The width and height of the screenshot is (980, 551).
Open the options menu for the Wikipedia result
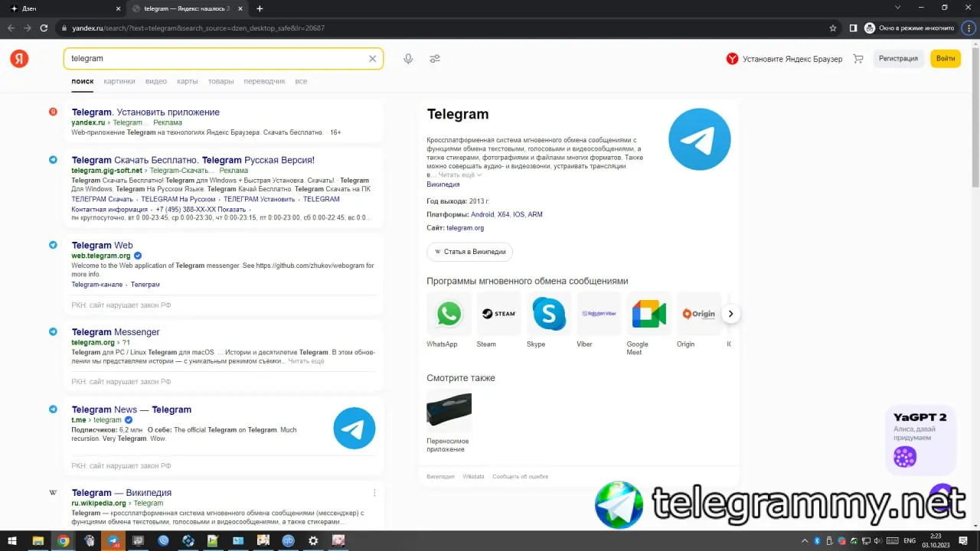pos(374,493)
